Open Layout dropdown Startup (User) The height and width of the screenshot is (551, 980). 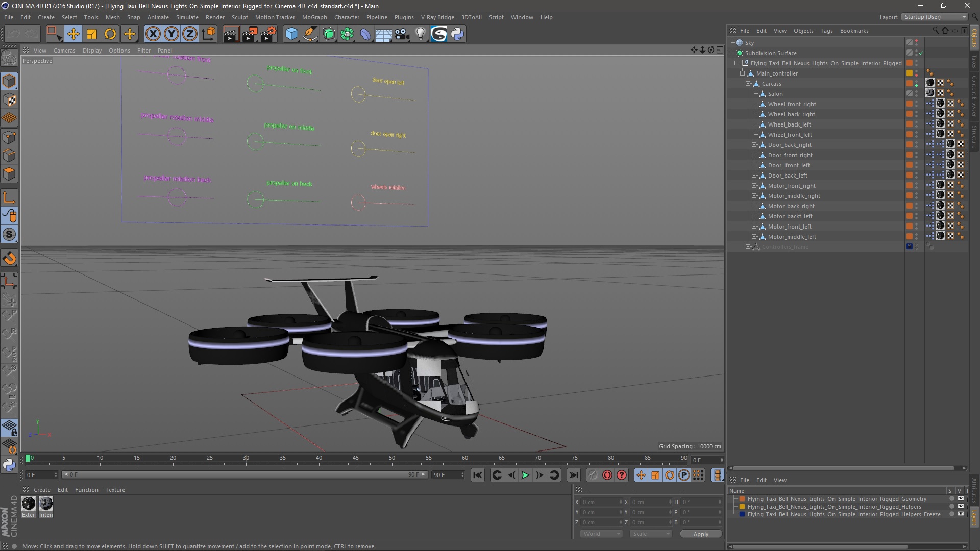[x=934, y=17]
